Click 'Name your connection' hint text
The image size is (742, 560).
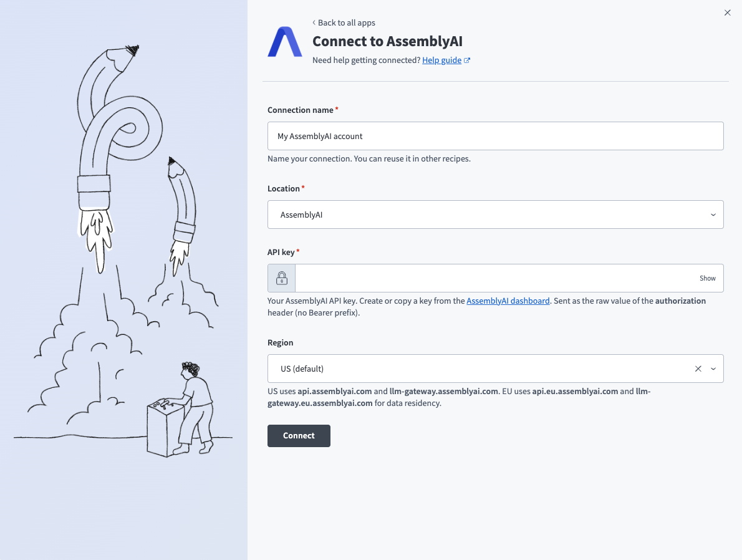369,158
